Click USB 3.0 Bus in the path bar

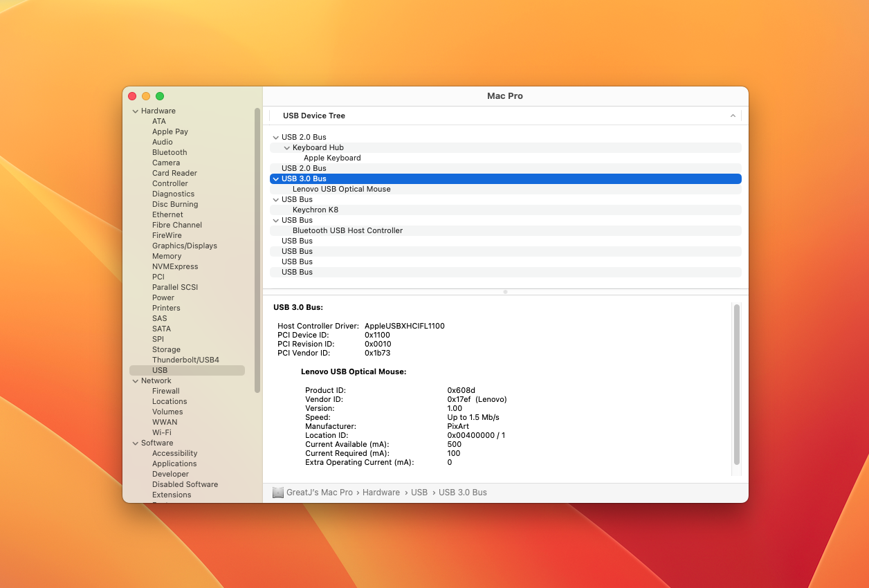(463, 493)
